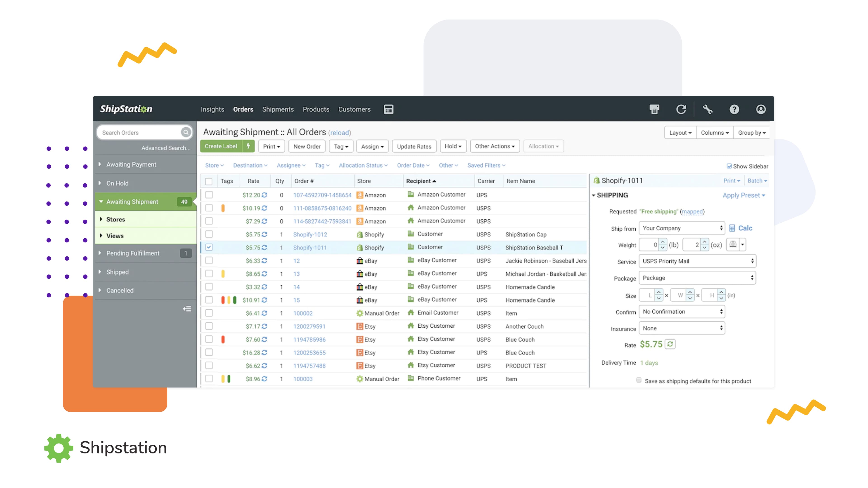Image resolution: width=868 pixels, height=488 pixels.
Task: Open the Products tab
Action: [x=316, y=109]
